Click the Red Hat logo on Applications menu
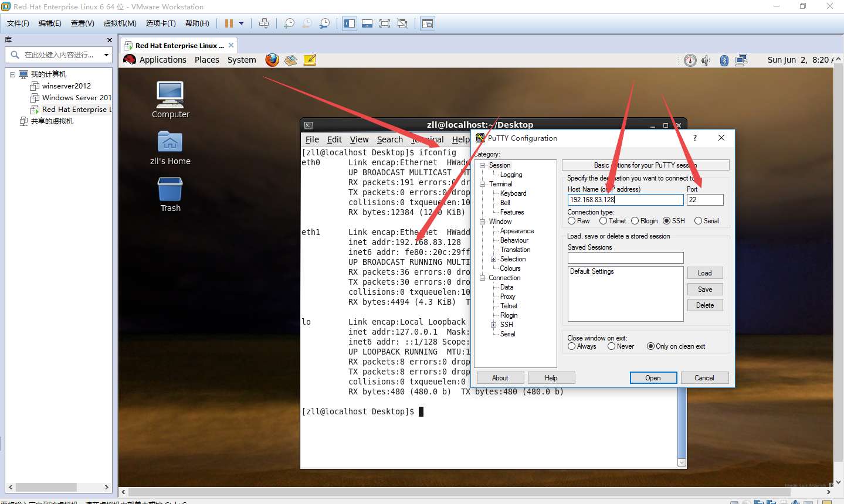844x504 pixels. tap(130, 60)
